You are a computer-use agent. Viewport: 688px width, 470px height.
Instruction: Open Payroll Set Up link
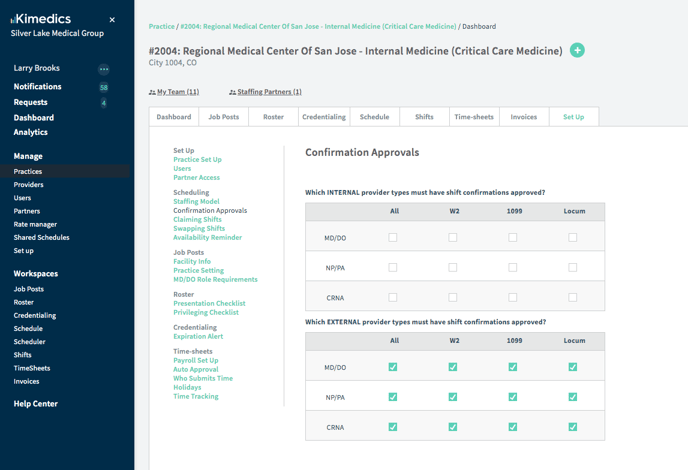coord(196,361)
